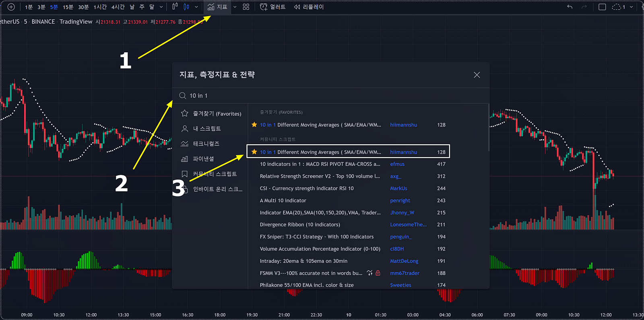The height and width of the screenshot is (320, 644).
Task: Open author LonesomeThe... profile link
Action: [408, 225]
